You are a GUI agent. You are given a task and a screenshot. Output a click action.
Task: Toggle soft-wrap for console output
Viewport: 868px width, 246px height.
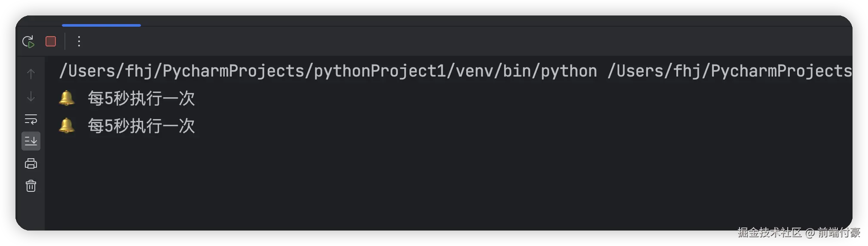coord(31,119)
